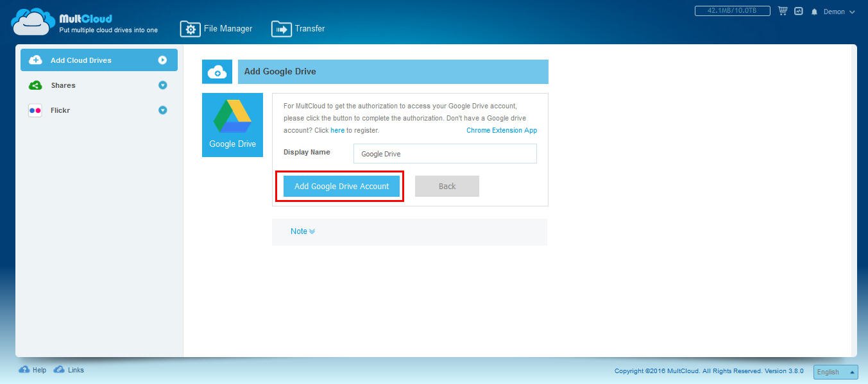Expand the Add Cloud Drives arrow
Viewport: 868px width, 384px height.
tap(162, 60)
